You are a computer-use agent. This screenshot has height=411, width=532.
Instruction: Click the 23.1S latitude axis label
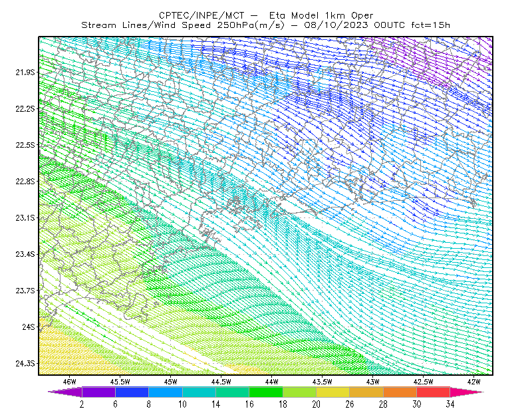(25, 218)
